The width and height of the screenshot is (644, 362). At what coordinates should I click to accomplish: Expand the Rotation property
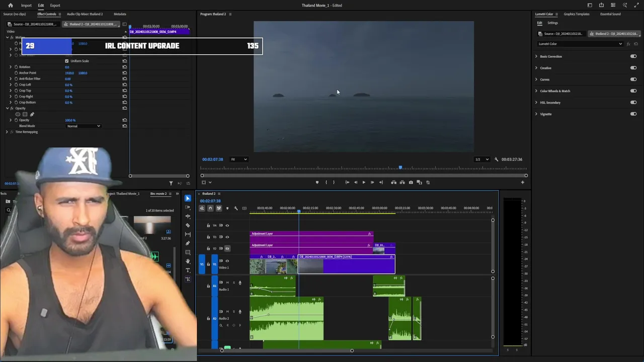click(11, 67)
